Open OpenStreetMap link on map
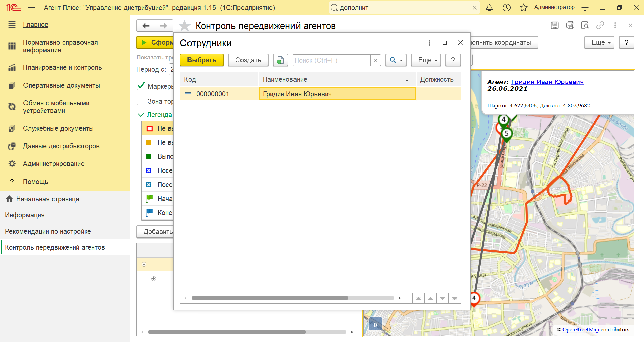Image resolution: width=644 pixels, height=342 pixels. pyautogui.click(x=581, y=330)
